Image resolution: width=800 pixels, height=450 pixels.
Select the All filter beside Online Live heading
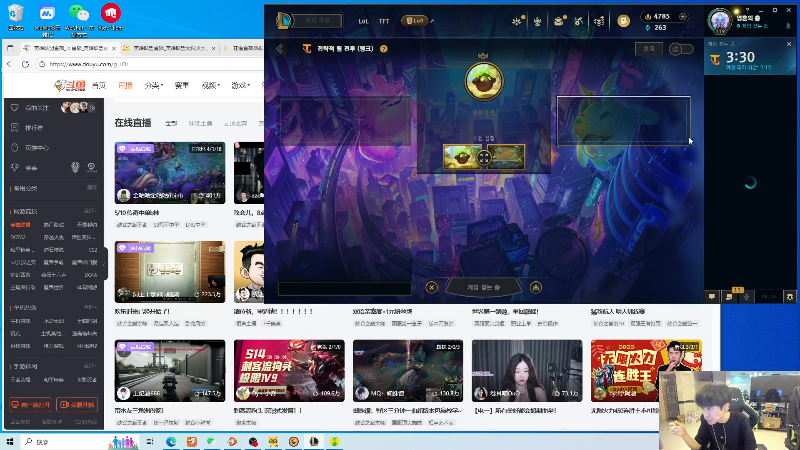(x=171, y=123)
